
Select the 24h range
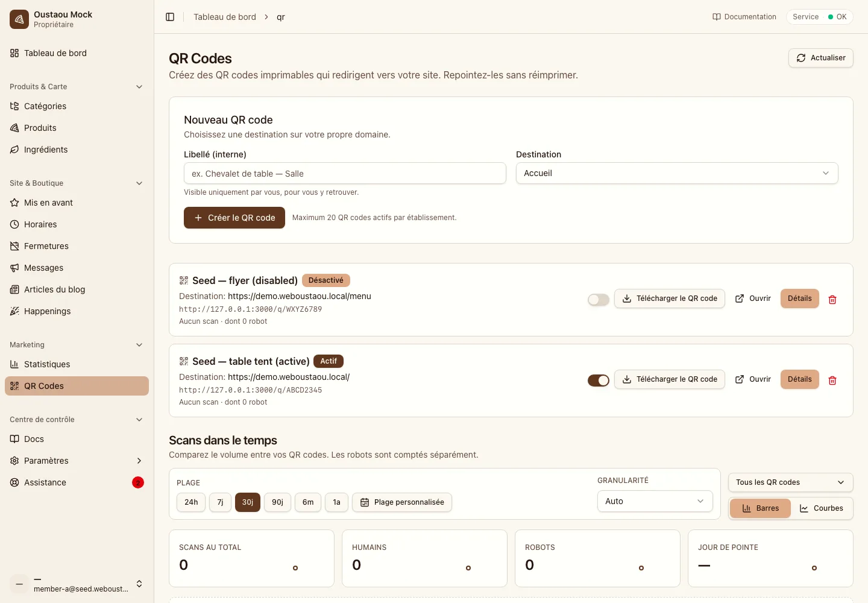pyautogui.click(x=191, y=502)
